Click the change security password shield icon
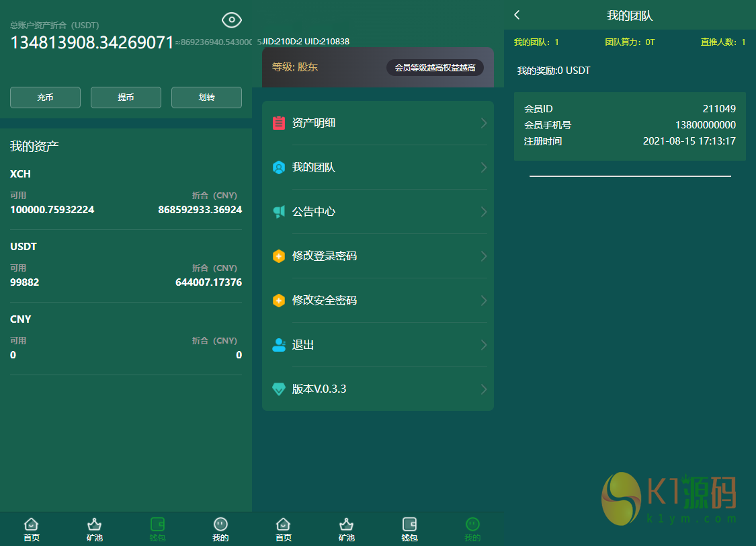 279,301
